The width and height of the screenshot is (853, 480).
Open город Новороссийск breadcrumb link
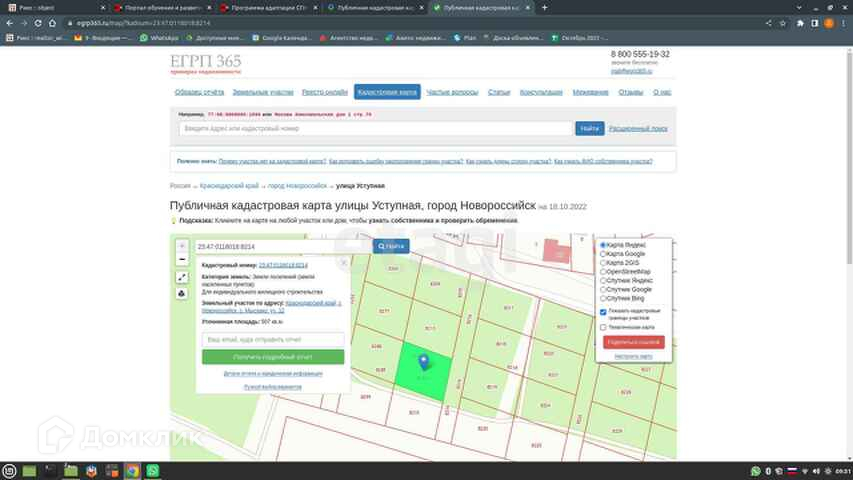(297, 186)
